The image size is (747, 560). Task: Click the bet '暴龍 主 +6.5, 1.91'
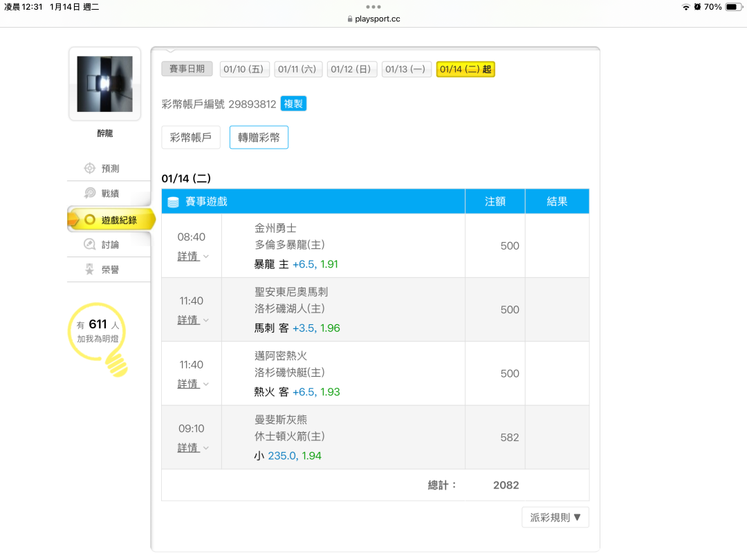(x=296, y=264)
